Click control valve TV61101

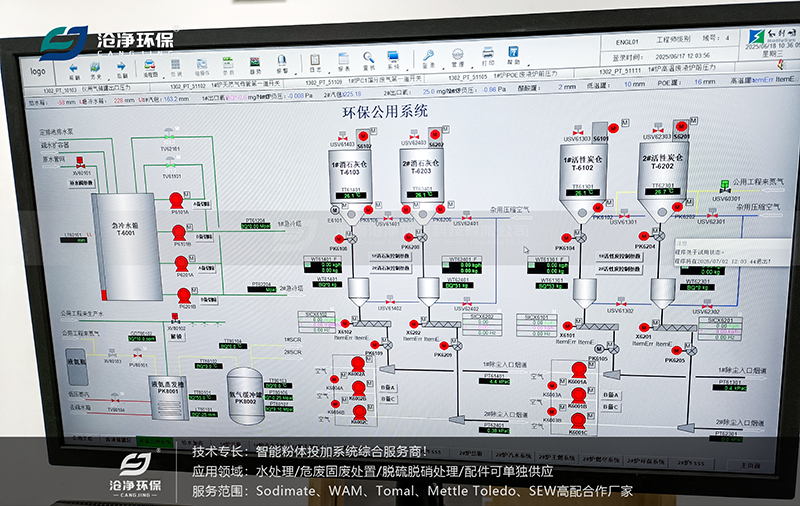point(170,163)
